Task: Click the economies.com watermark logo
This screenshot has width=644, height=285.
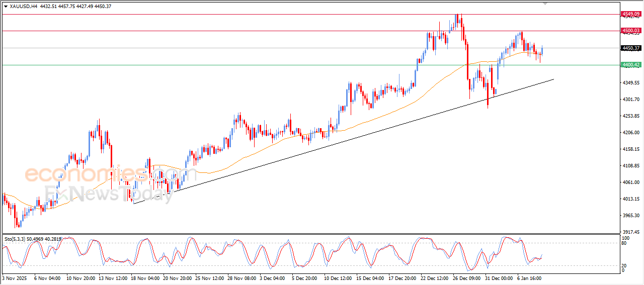Action: (103, 174)
